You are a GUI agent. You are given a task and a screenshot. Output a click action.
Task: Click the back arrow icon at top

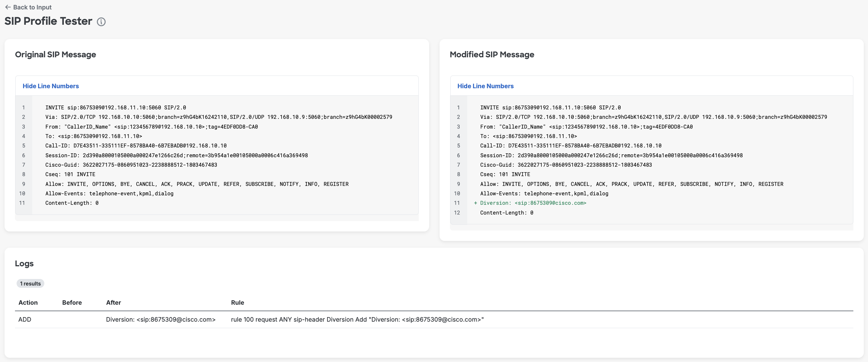(8, 7)
